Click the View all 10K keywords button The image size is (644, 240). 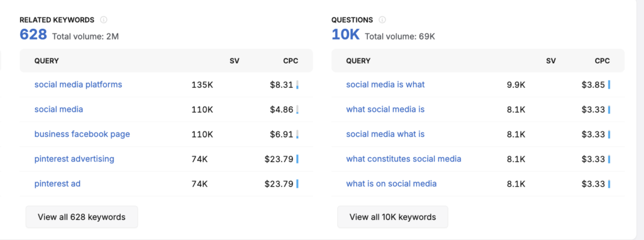click(x=392, y=217)
